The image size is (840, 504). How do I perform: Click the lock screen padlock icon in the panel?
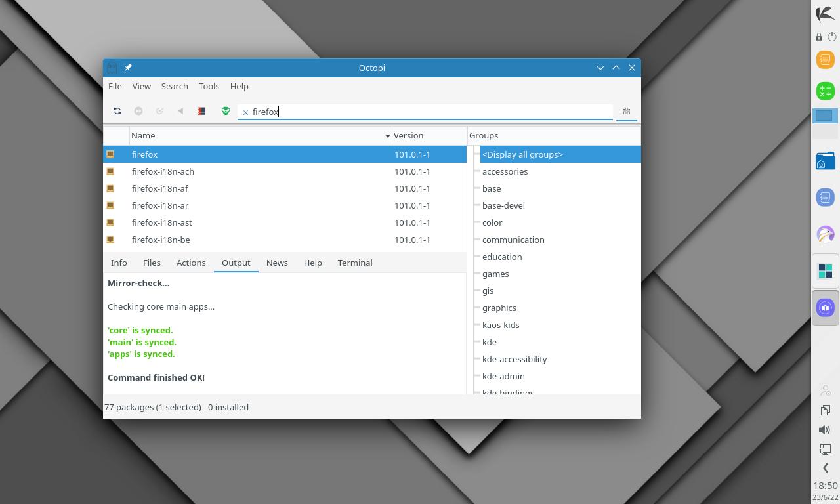tap(819, 37)
